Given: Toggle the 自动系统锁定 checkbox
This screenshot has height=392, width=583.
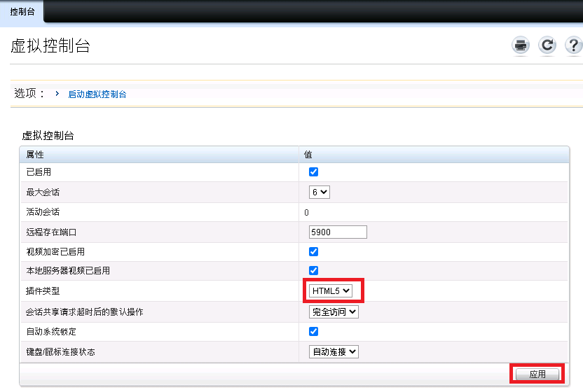Looking at the screenshot, I should click(314, 332).
